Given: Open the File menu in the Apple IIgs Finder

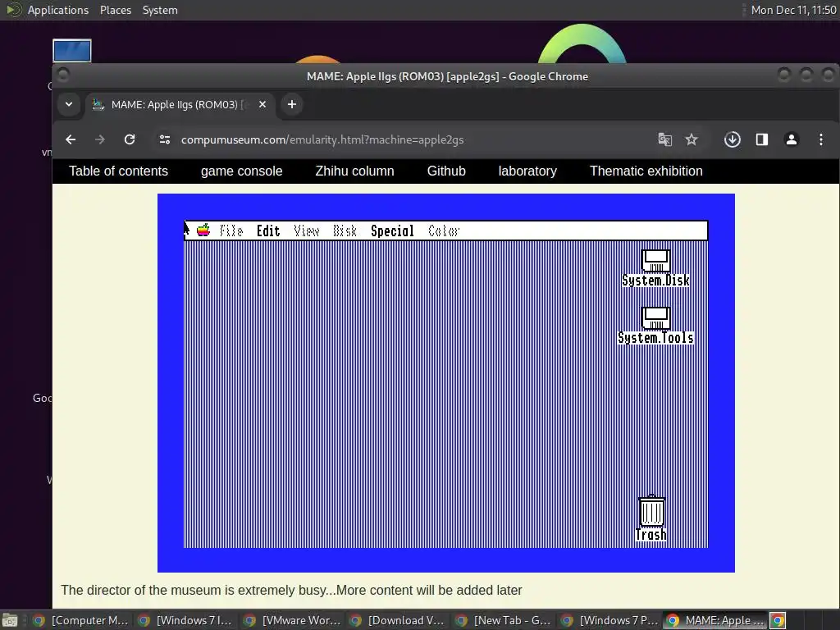Looking at the screenshot, I should [231, 231].
